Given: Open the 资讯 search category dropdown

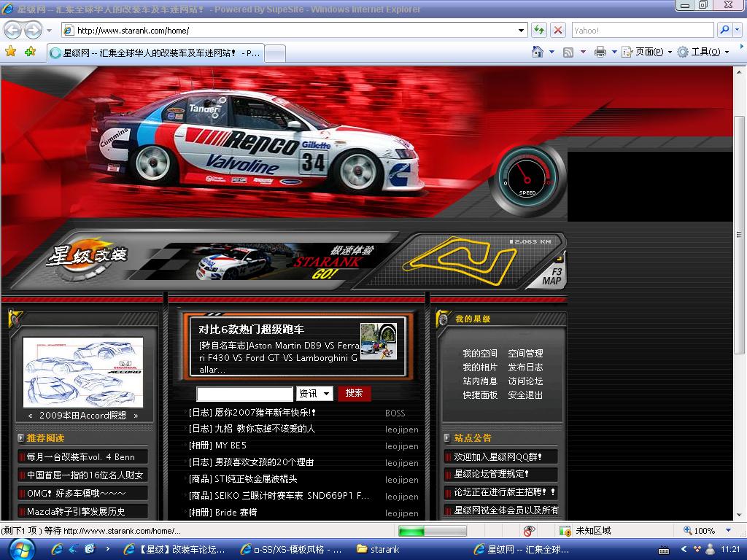Looking at the screenshot, I should coord(314,393).
